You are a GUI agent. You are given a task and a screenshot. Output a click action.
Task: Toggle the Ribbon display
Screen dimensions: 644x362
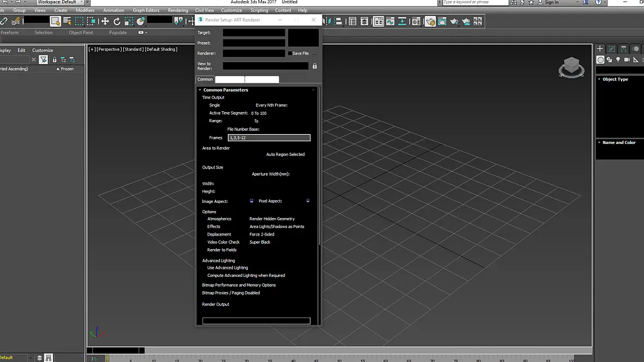(x=378, y=21)
